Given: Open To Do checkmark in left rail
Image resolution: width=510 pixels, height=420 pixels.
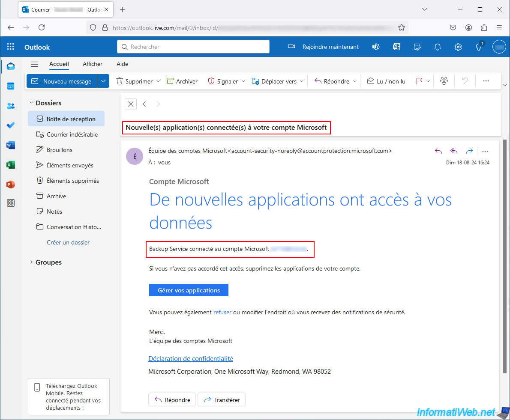Looking at the screenshot, I should click(x=11, y=125).
